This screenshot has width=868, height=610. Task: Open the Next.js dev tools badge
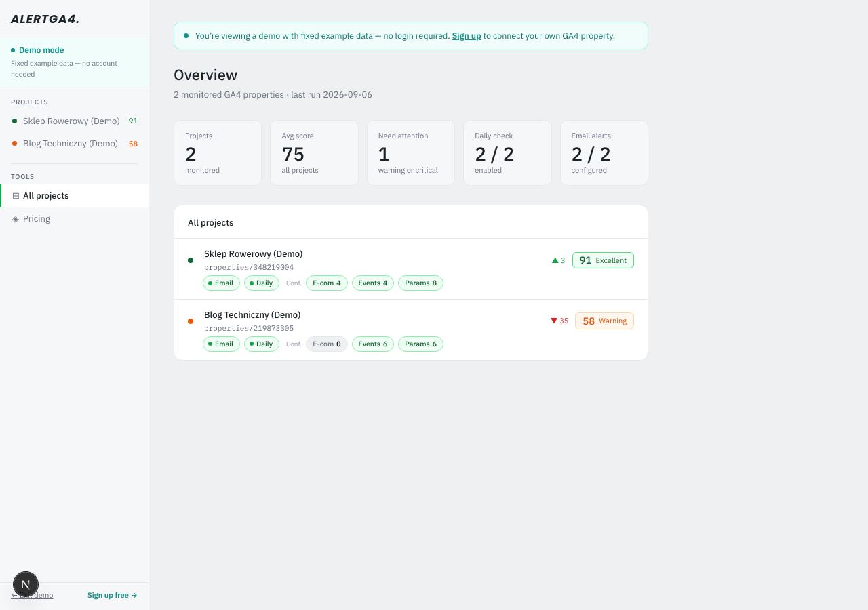click(26, 584)
